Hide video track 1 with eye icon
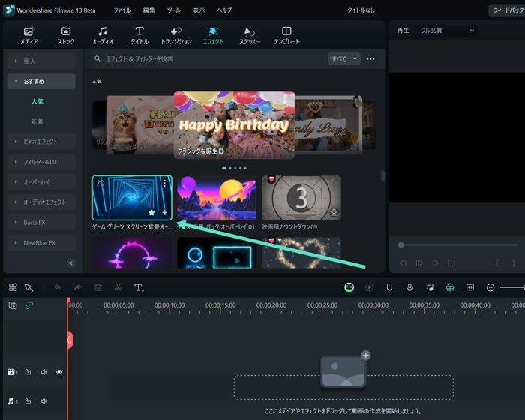Image resolution: width=525 pixels, height=420 pixels. coord(59,372)
